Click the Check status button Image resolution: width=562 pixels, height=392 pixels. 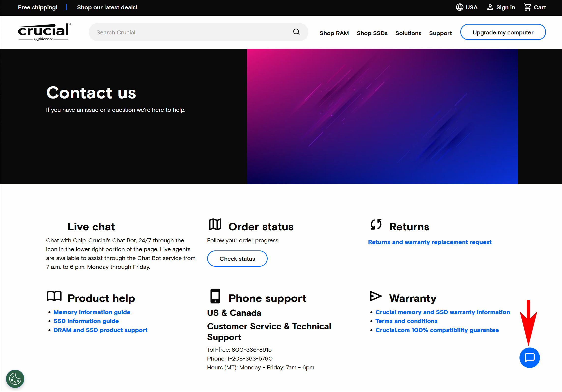coord(237,259)
